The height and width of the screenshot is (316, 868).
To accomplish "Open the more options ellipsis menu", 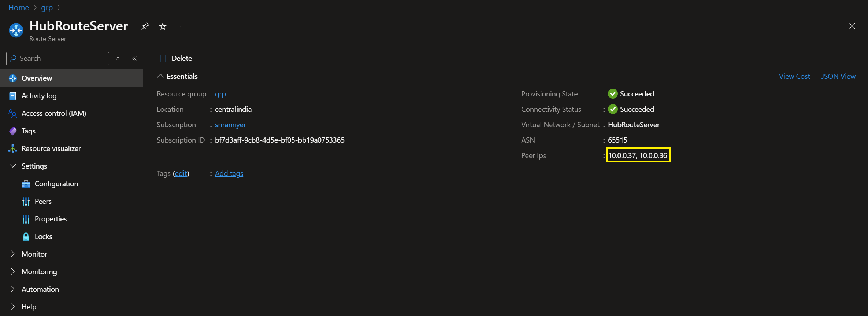I will pos(181,26).
